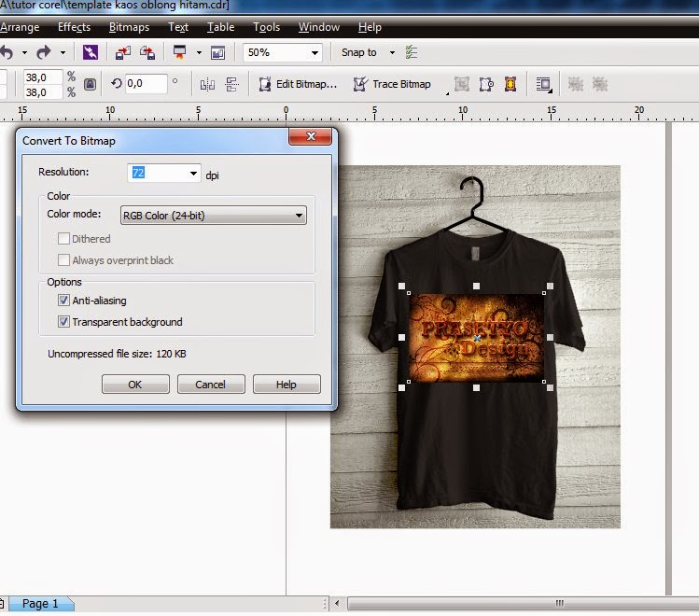Click the Resample bitmap icon

(486, 84)
